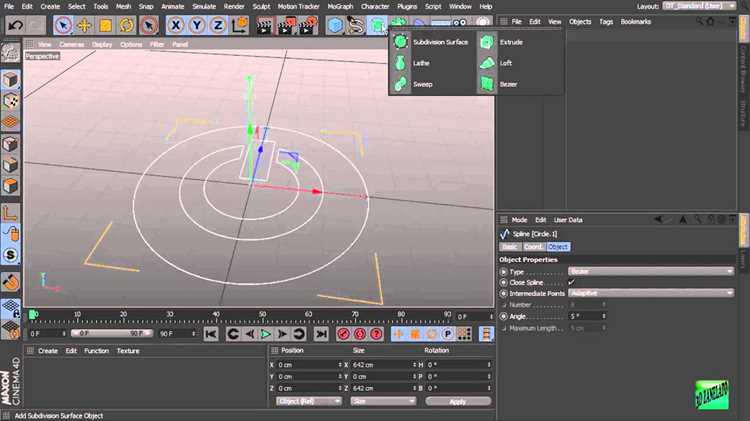The width and height of the screenshot is (750, 421).
Task: Activate the Scale tool
Action: click(x=105, y=25)
